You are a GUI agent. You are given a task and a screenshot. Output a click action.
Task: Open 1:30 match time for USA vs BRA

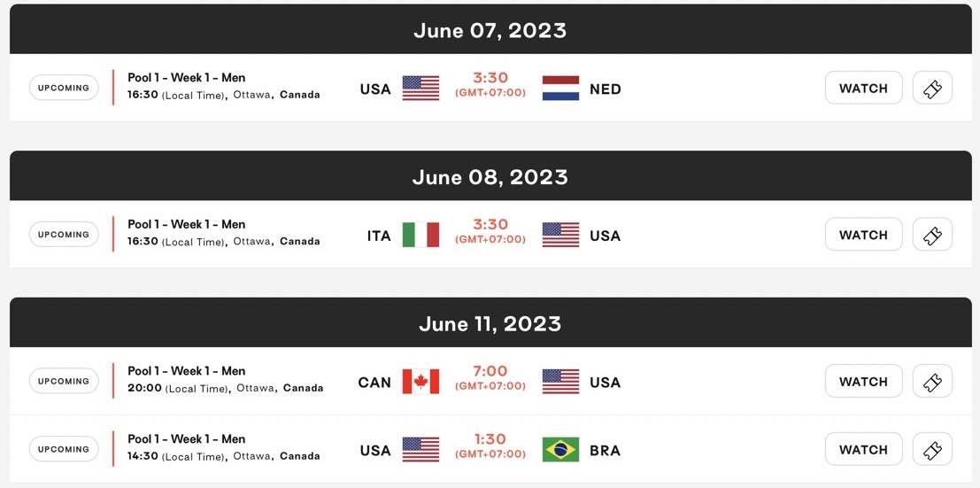point(490,440)
